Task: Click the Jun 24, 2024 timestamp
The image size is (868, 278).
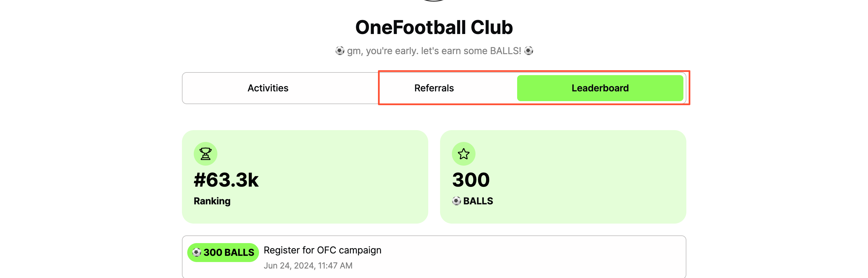Action: pyautogui.click(x=308, y=266)
